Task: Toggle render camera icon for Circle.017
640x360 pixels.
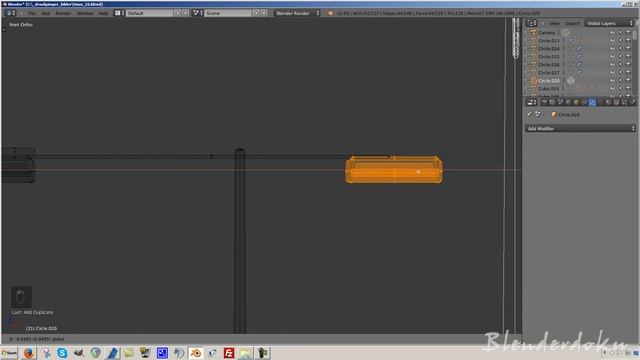Action: (x=628, y=73)
